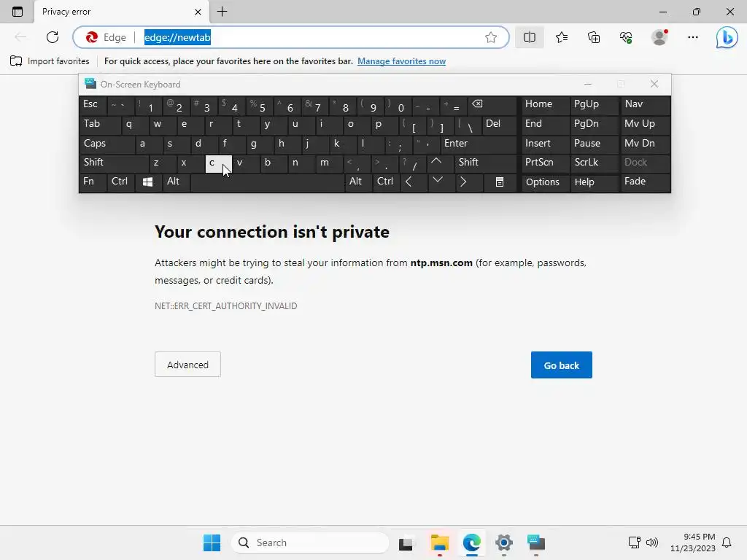The width and height of the screenshot is (747, 560).
Task: Toggle the left Alt key
Action: [175, 182]
